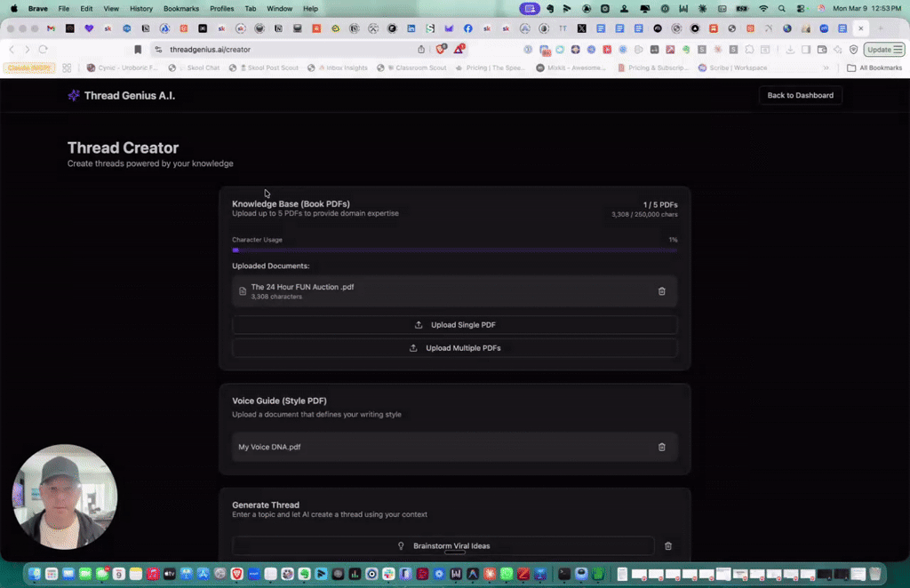Switch to the Gmail browser tab
The image size is (910, 588).
51,28
